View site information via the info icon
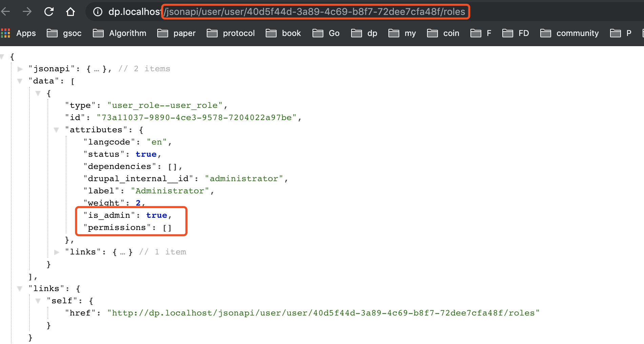The height and width of the screenshot is (344, 644). [98, 12]
